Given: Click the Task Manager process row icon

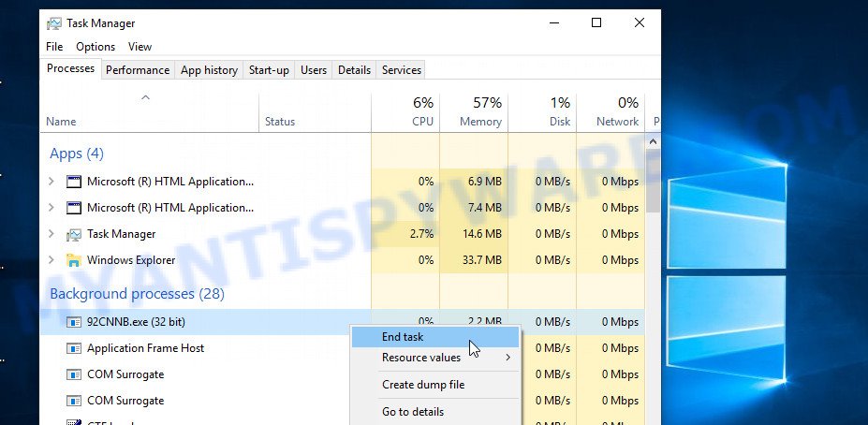Looking at the screenshot, I should (74, 235).
